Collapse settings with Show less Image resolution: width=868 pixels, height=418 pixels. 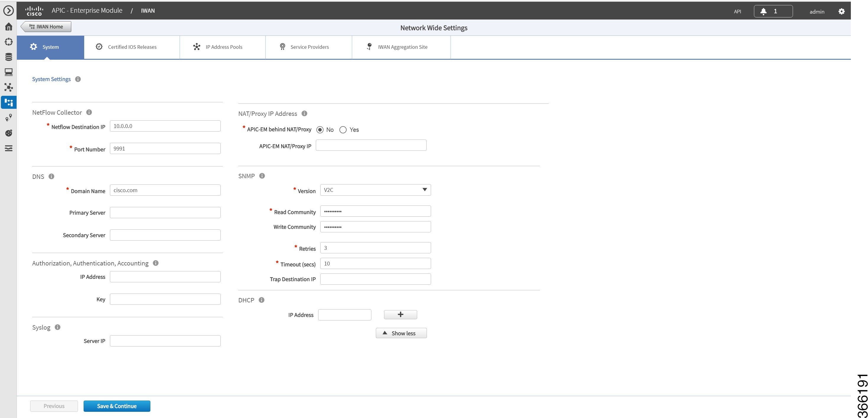(401, 333)
